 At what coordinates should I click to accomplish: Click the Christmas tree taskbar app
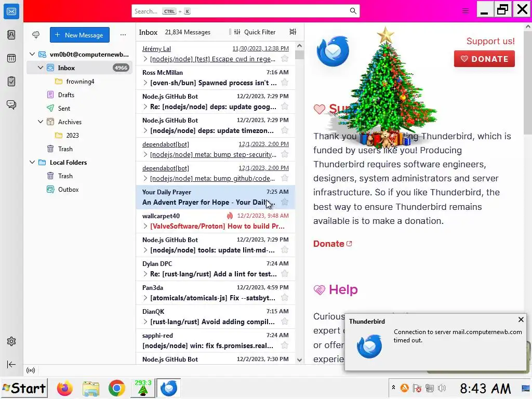click(x=143, y=388)
